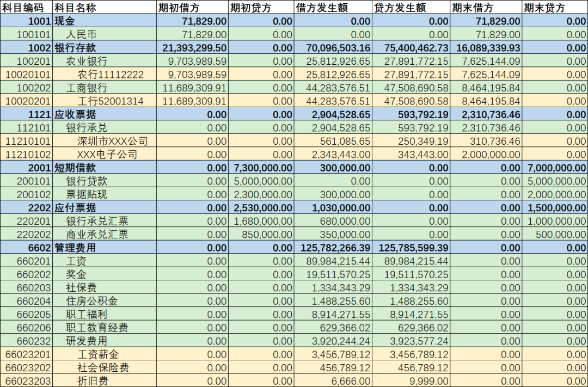
Task: Click the value 70,096,503.16
Action: (333, 47)
